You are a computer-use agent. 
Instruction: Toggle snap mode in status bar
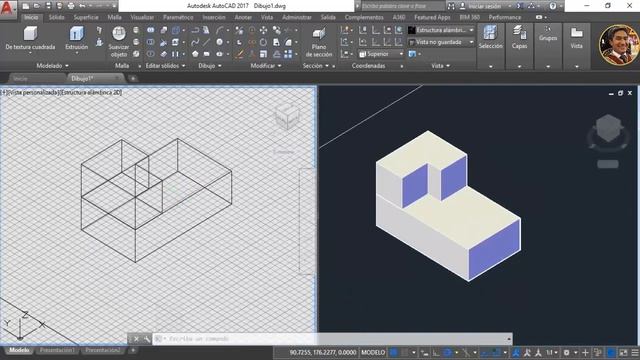pos(404,352)
